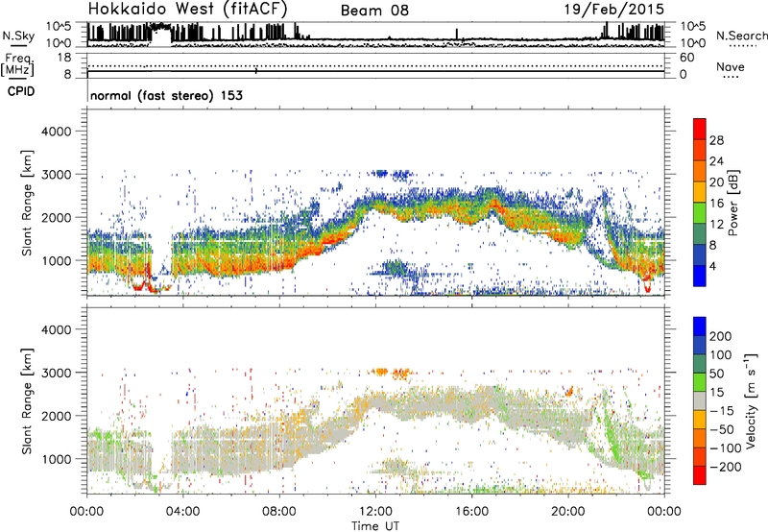Click the 'CPID' row label
The height and width of the screenshot is (532, 768).
[21, 91]
